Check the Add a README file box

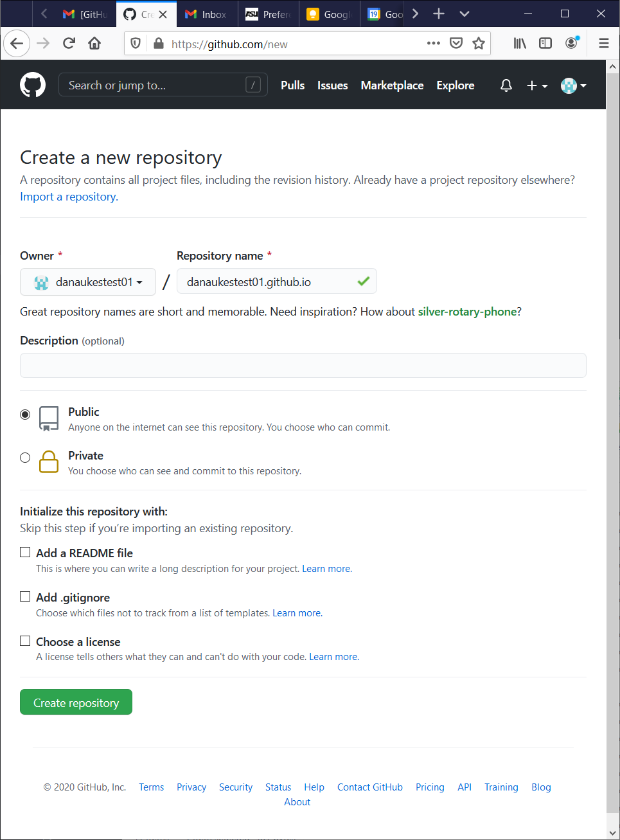(x=25, y=552)
